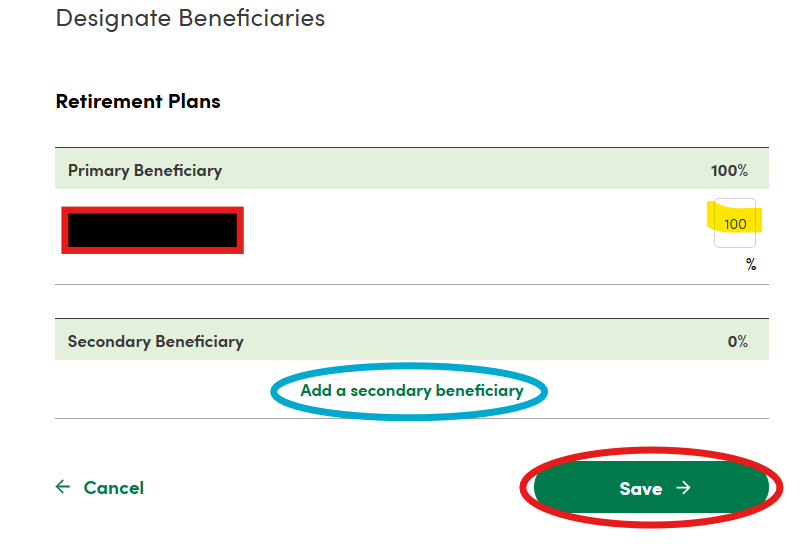Focus the primary beneficiary percentage input box
Viewport: 808px width, 556px height.
pyautogui.click(x=735, y=224)
